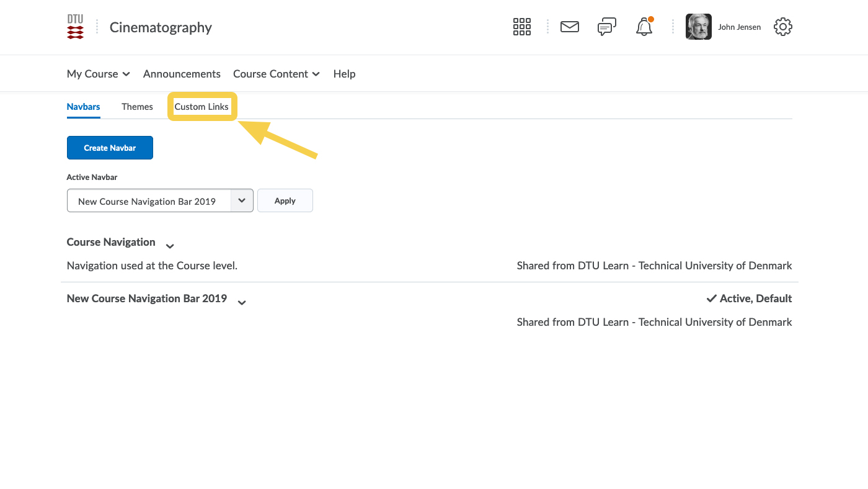868x489 pixels.
Task: Switch to the Themes tab
Action: click(x=137, y=107)
